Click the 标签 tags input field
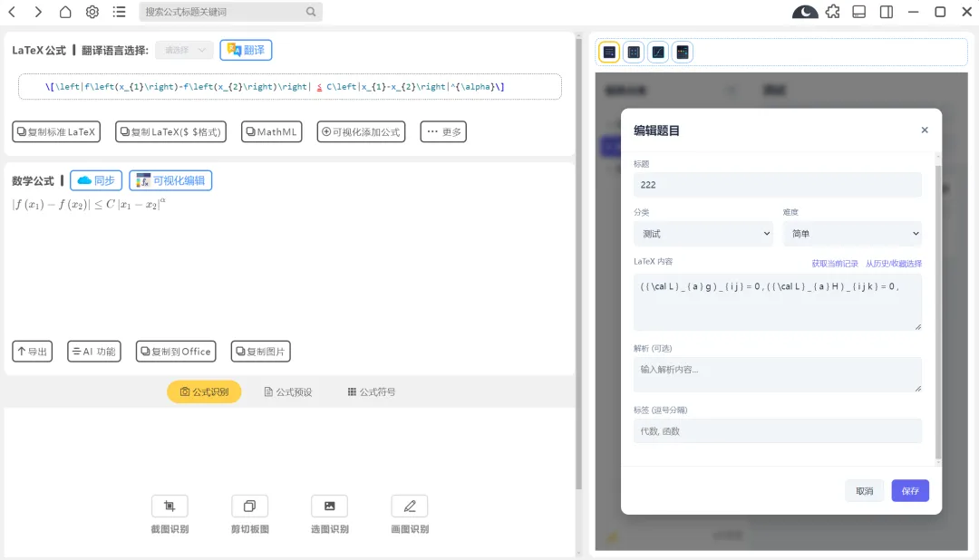The height and width of the screenshot is (560, 979). [778, 431]
